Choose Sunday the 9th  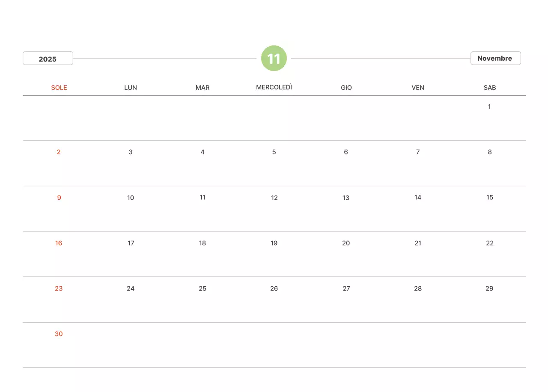click(x=59, y=198)
